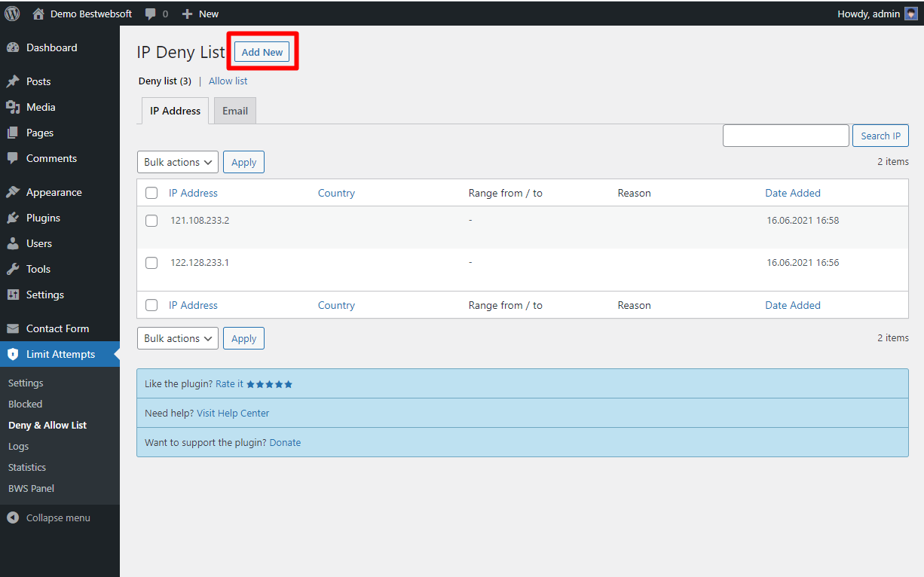This screenshot has width=924, height=577.
Task: Click the five-star rating icons
Action: pos(269,384)
